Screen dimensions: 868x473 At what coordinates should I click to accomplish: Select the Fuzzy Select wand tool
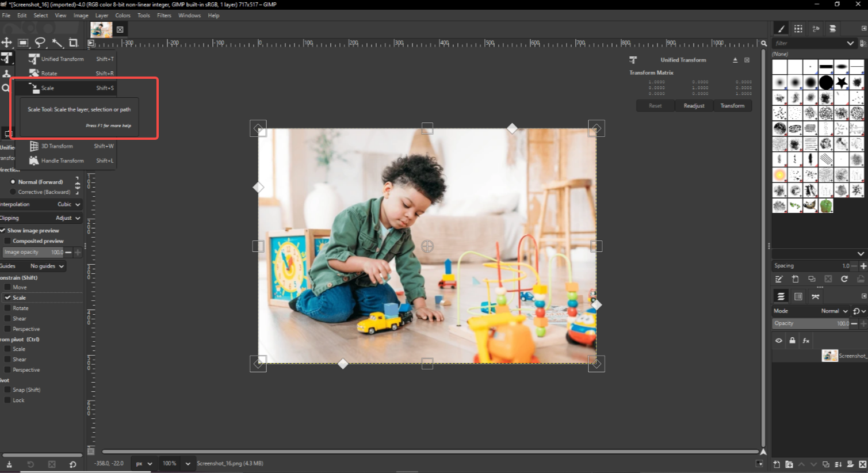point(56,43)
